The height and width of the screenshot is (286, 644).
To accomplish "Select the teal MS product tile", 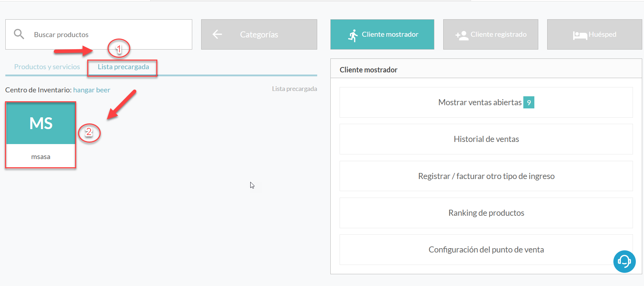I will click(x=41, y=123).
